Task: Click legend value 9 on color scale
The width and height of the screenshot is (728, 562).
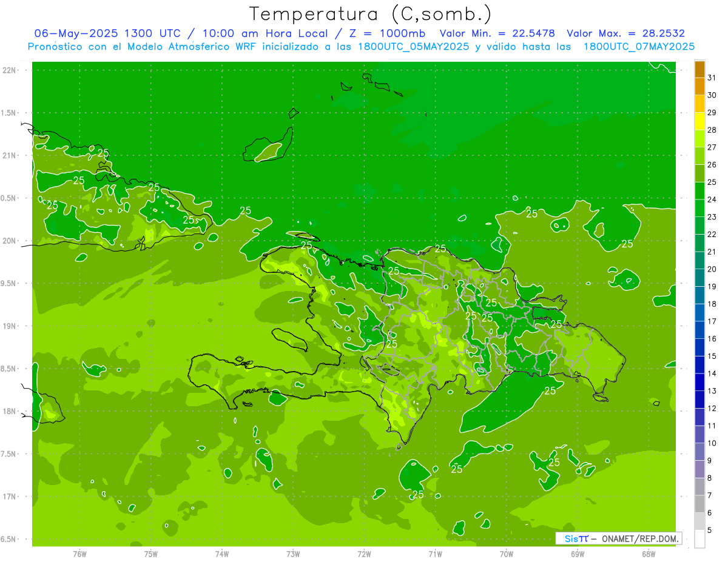Action: [x=710, y=461]
